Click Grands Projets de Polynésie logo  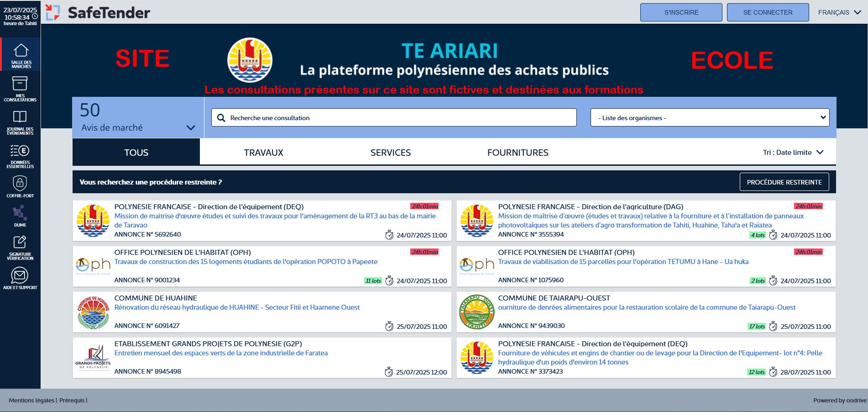click(93, 357)
